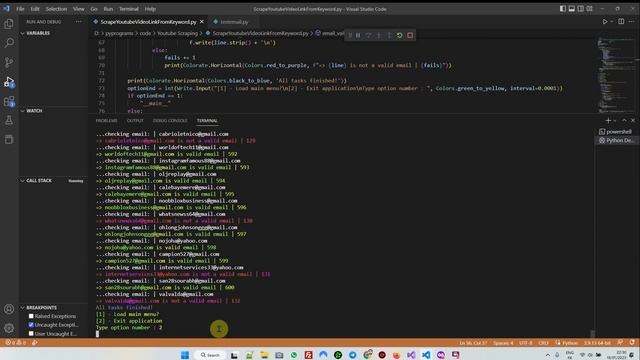Select the Python Debug terminal instance
This screenshot has width=640, height=360.
pyautogui.click(x=616, y=140)
